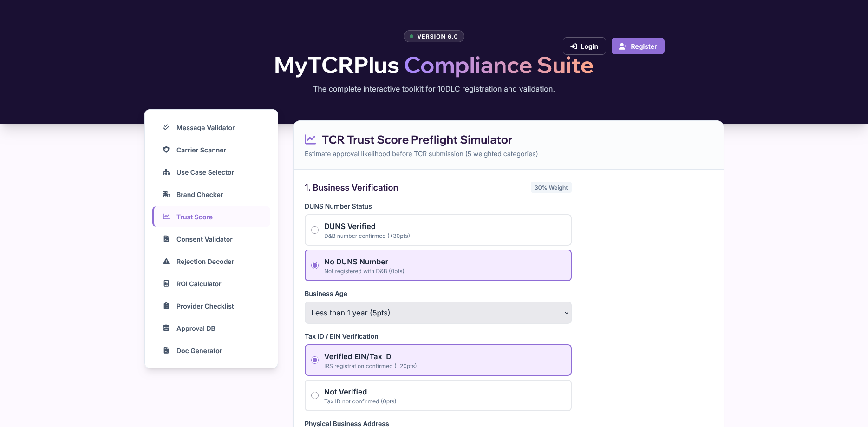Image resolution: width=868 pixels, height=427 pixels.
Task: Select the Trust Score chart icon
Action: (x=166, y=217)
